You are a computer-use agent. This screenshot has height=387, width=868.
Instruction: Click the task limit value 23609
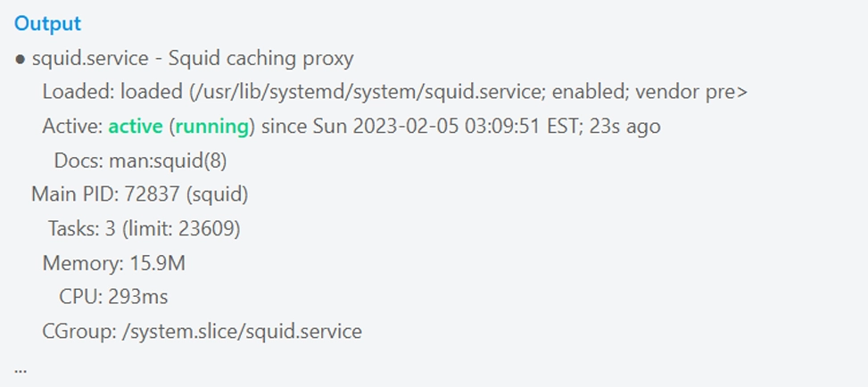[x=207, y=228]
